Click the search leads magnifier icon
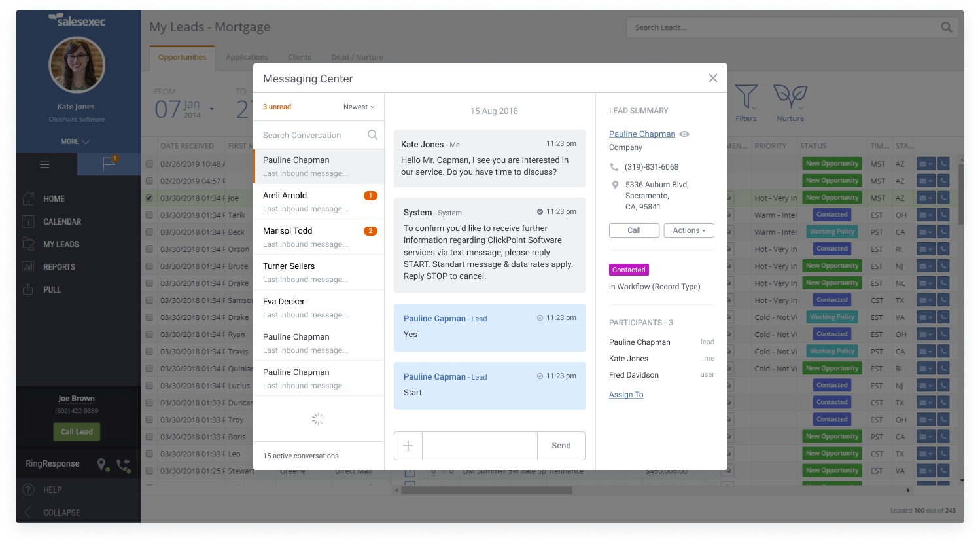 (946, 27)
